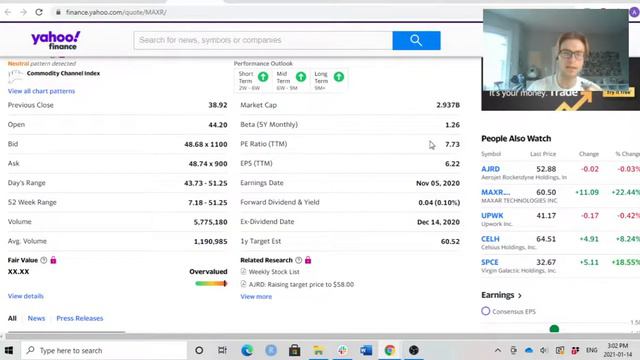The width and height of the screenshot is (640, 360).
Task: Open Fair Value View details link
Action: click(26, 296)
